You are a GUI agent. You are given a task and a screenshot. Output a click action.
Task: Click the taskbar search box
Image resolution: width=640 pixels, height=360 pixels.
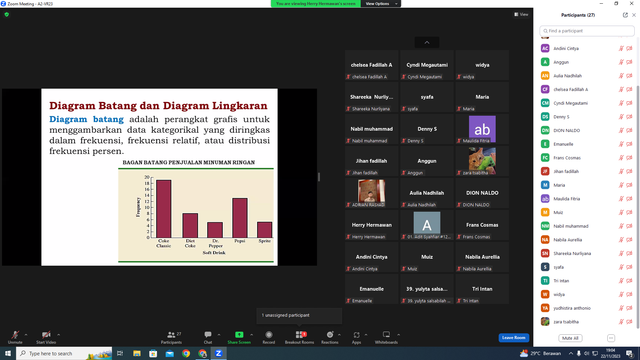coord(64,353)
